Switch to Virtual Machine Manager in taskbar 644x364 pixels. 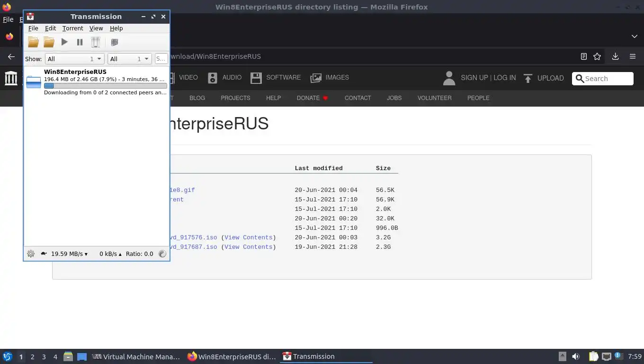pyautogui.click(x=136, y=357)
